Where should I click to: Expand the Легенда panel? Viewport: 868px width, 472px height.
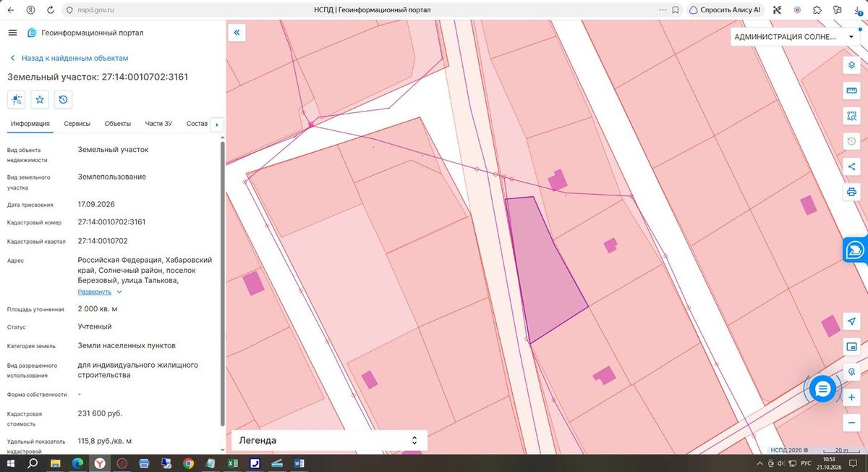[x=329, y=440]
